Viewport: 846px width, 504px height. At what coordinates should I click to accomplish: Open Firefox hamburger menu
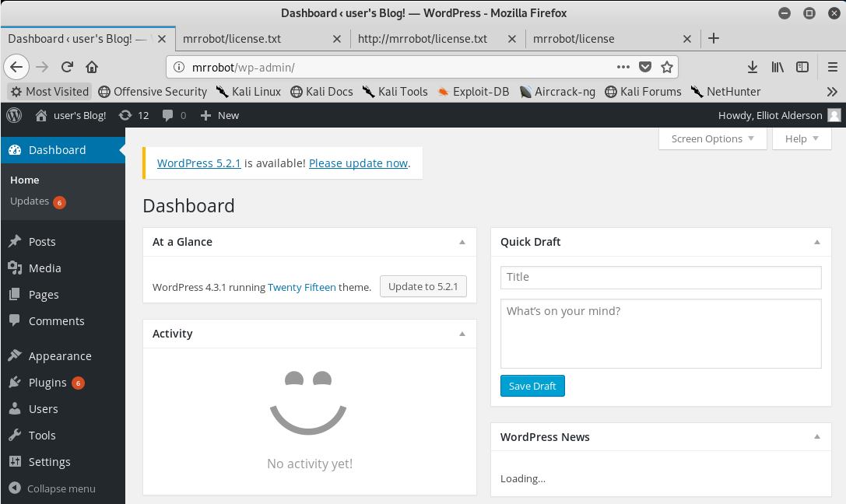pos(833,67)
